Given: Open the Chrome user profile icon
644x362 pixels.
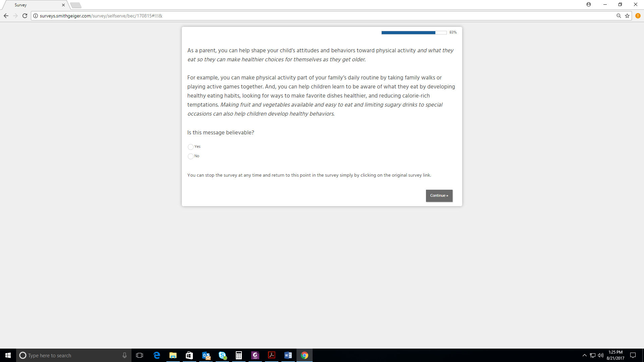Looking at the screenshot, I should (x=589, y=4).
